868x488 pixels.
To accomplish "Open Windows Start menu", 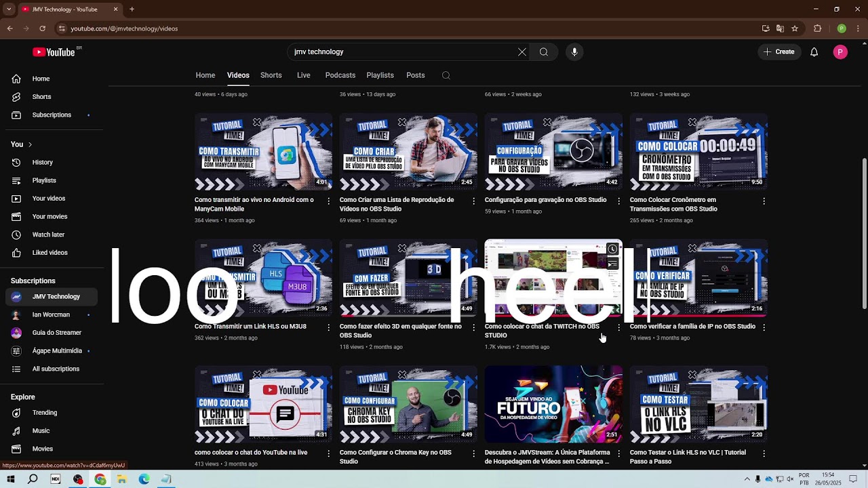I will coord(11,479).
